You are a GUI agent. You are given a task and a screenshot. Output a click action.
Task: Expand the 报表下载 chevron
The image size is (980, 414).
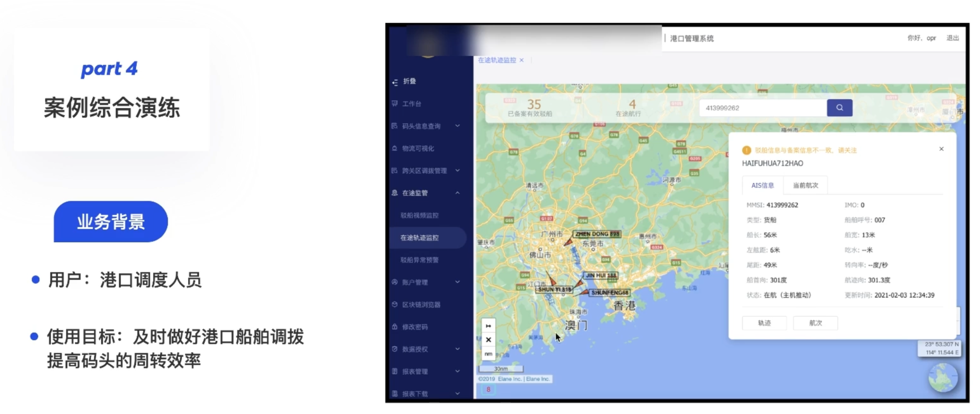457,393
